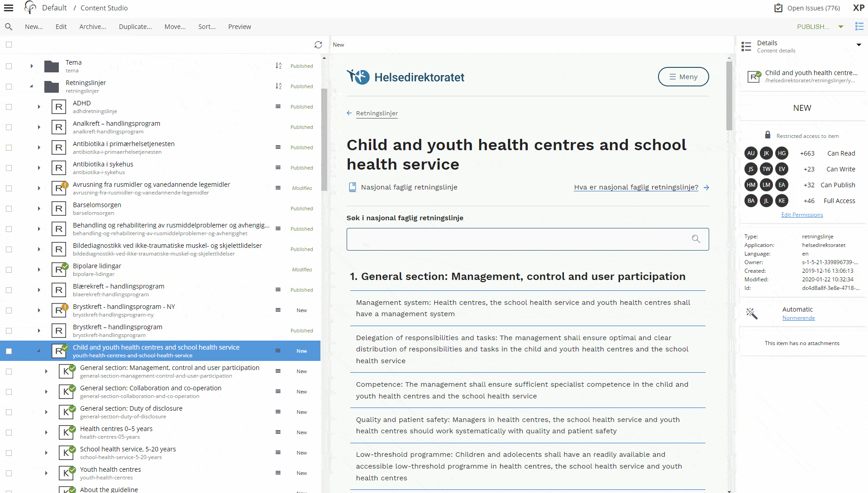Collapse the Retningslinjer folder
The height and width of the screenshot is (493, 868).
pyautogui.click(x=32, y=86)
